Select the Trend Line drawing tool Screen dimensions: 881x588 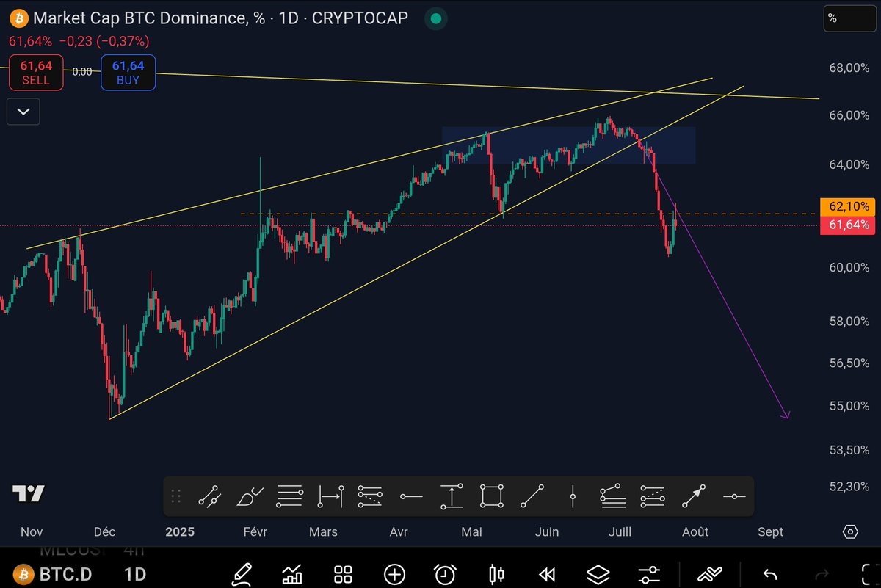532,497
